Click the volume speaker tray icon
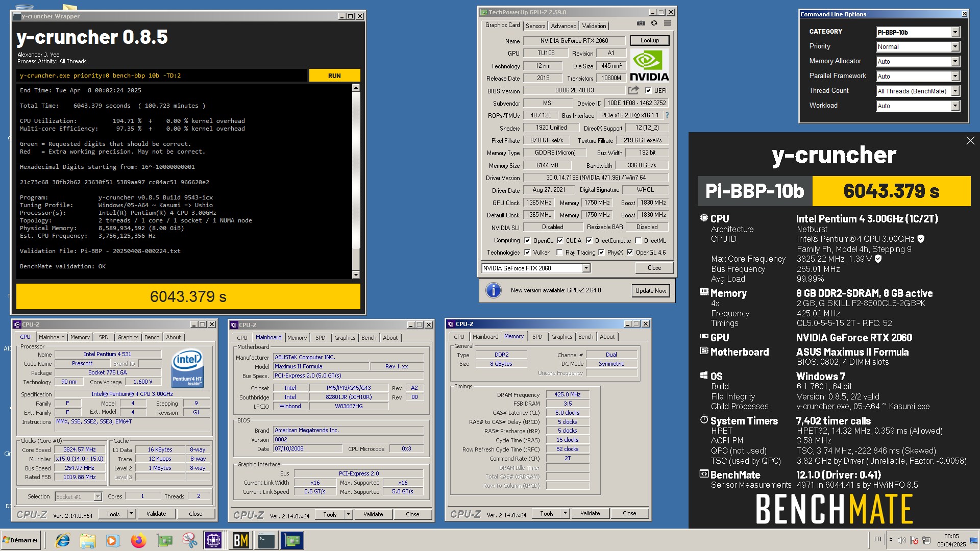The image size is (980, 551). [x=902, y=540]
